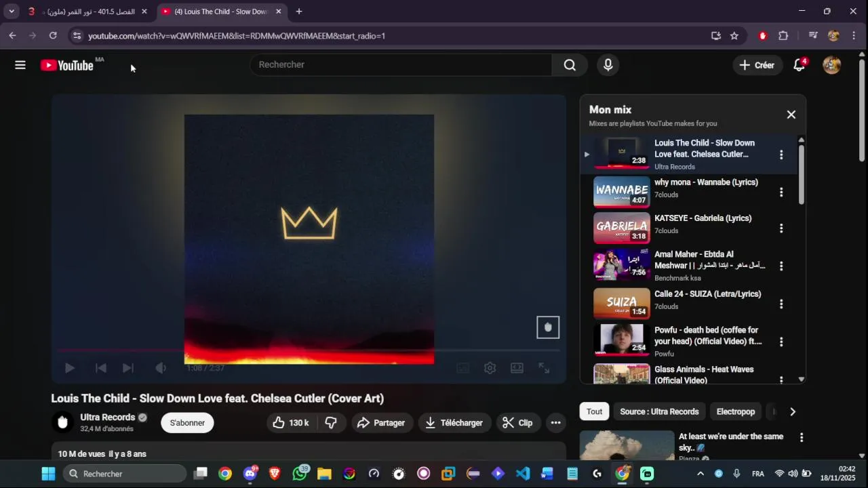Viewport: 868px width, 488px height.
Task: Bookmark this page with the star icon
Action: (734, 36)
